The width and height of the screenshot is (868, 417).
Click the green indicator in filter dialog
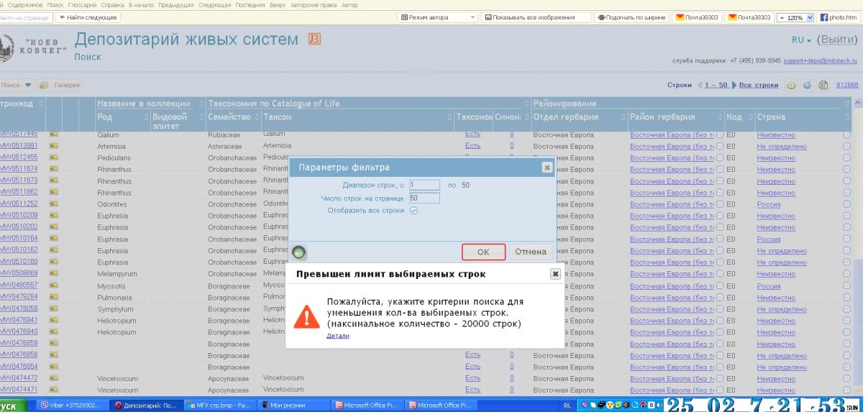point(298,252)
